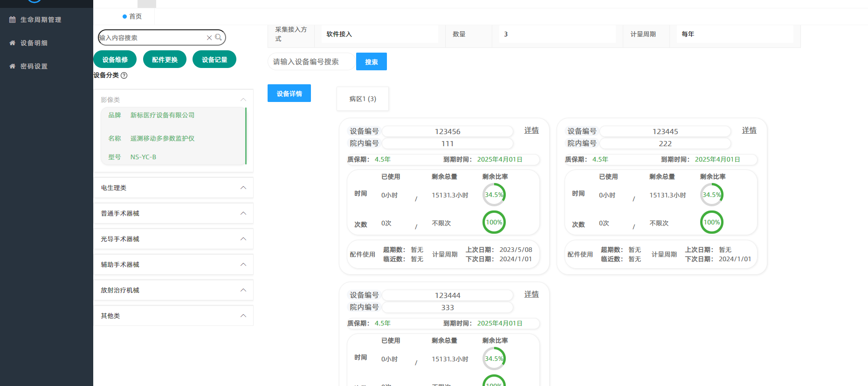The image size is (868, 386).
Task: Click 100% count progress ring of device 123445
Action: [x=712, y=222]
